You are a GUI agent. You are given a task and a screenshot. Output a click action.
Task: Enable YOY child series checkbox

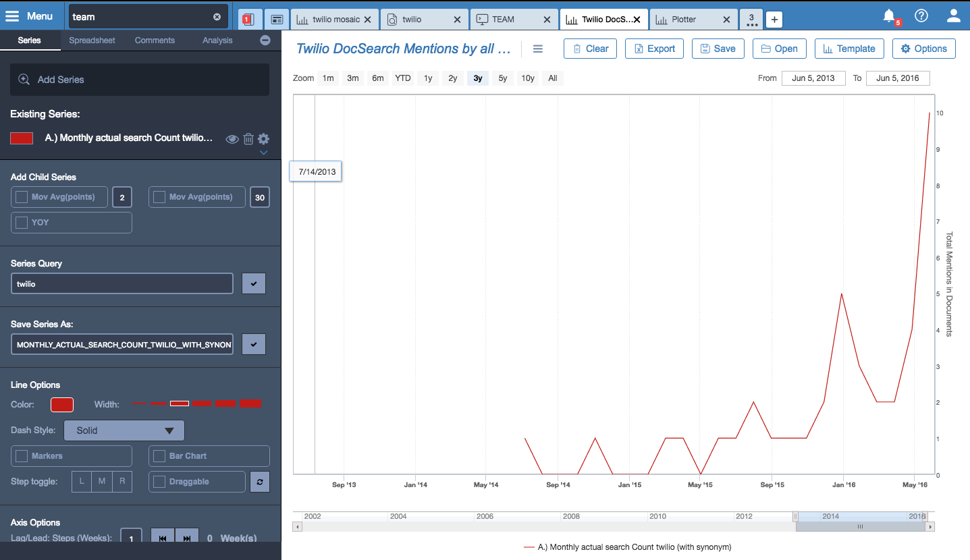point(22,223)
